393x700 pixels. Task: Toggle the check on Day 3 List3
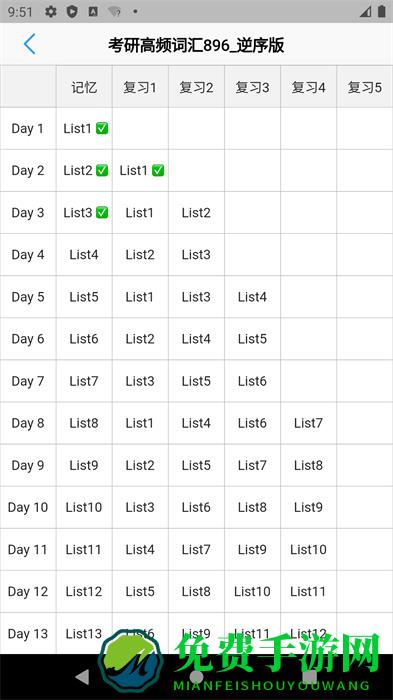102,212
